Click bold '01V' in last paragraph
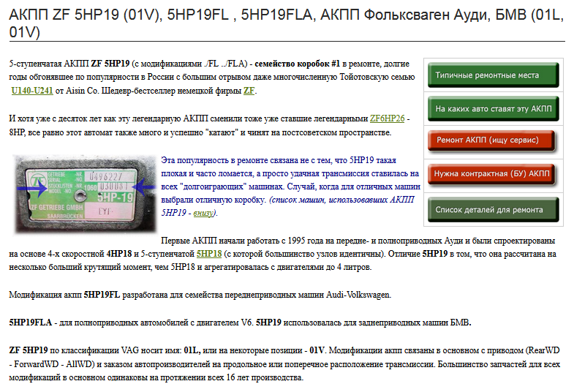This screenshot has height=392, width=574. tap(317, 350)
